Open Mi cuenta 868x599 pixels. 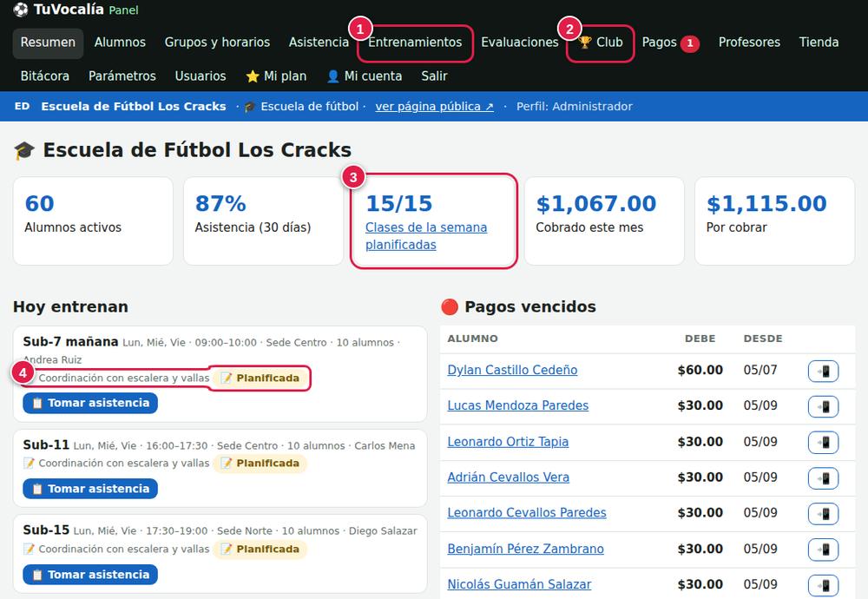(x=365, y=76)
